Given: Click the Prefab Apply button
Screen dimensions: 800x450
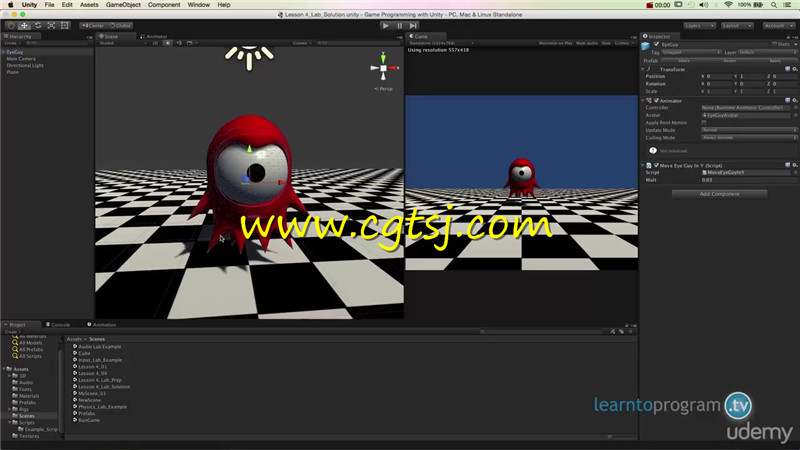Looking at the screenshot, I should coord(774,61).
